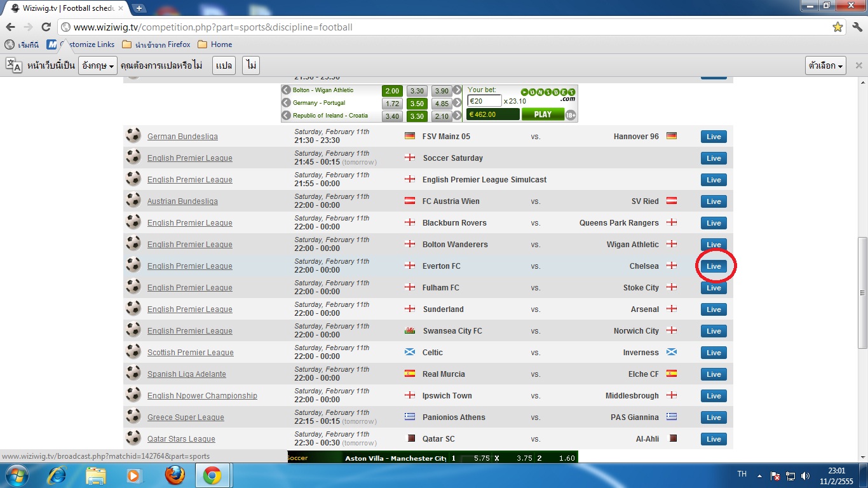
Task: Select odds 3.90 for Bolton - Wigan Athletic
Action: point(442,91)
